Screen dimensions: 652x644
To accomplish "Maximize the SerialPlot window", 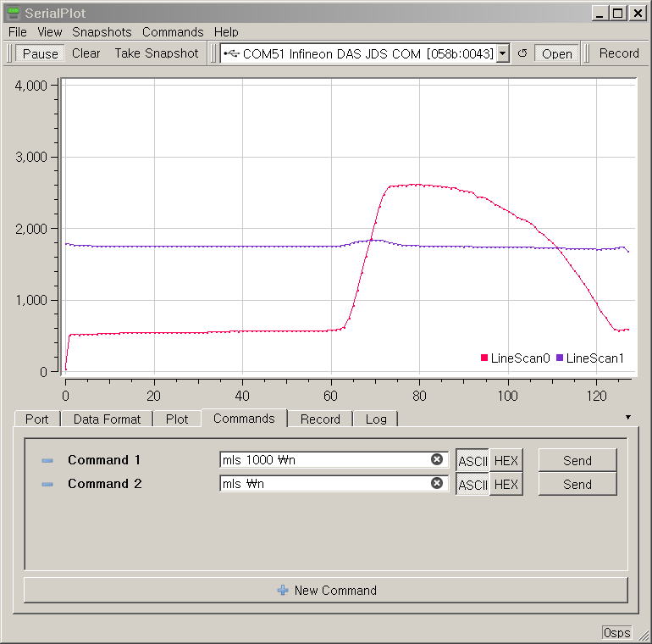I will click(618, 14).
